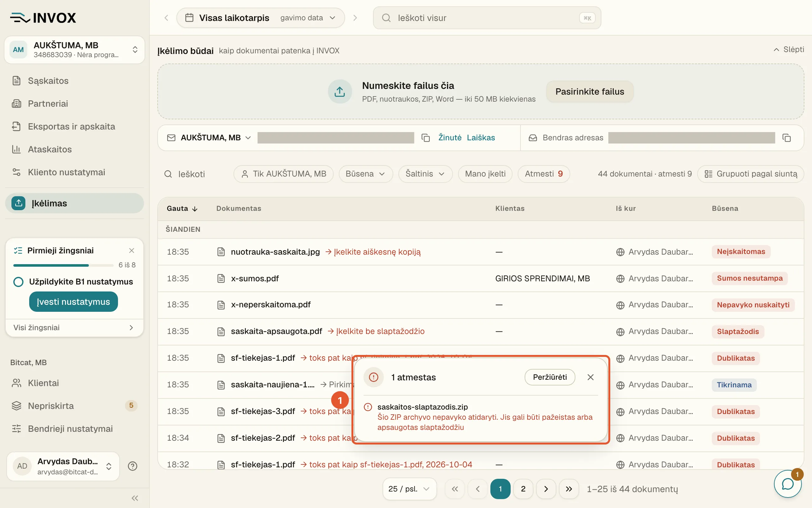
Task: Open the Šaltinis filter dropdown
Action: pos(425,174)
